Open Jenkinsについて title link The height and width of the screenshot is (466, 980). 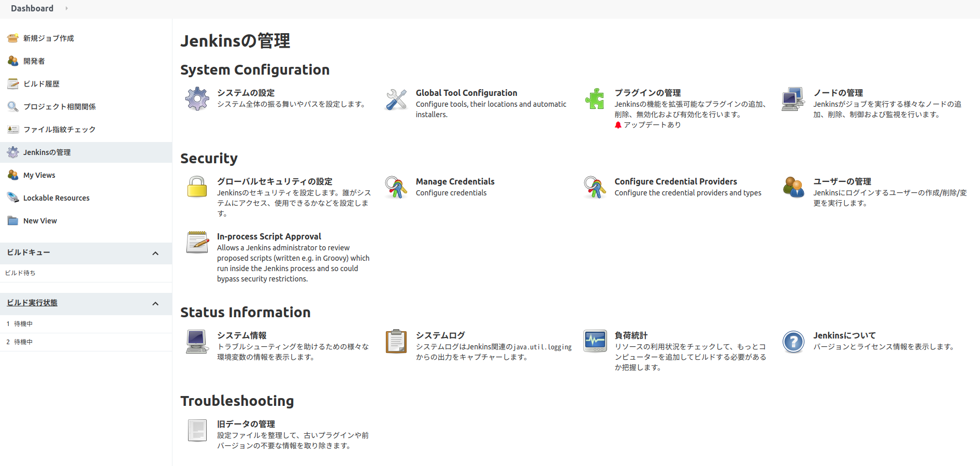pos(844,335)
